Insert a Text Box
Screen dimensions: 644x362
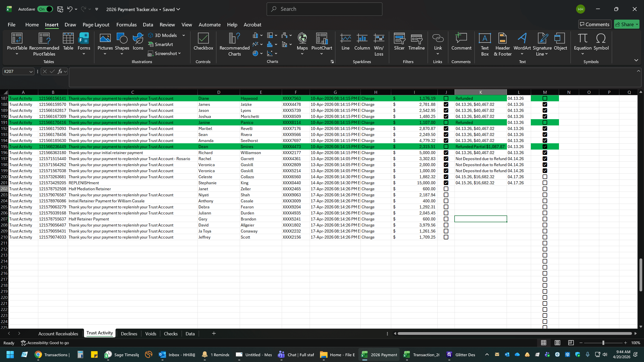[485, 44]
